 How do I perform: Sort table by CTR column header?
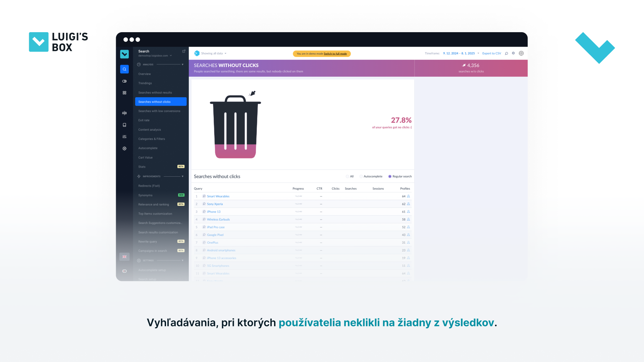coord(319,188)
